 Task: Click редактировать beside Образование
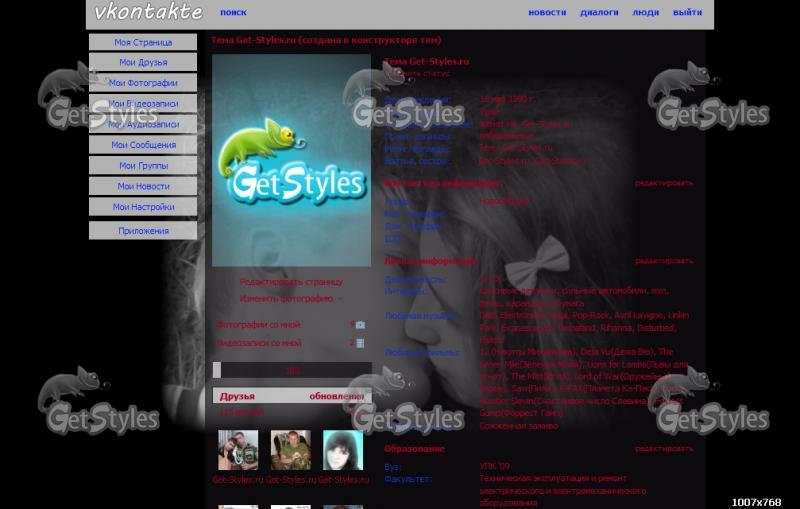click(664, 449)
